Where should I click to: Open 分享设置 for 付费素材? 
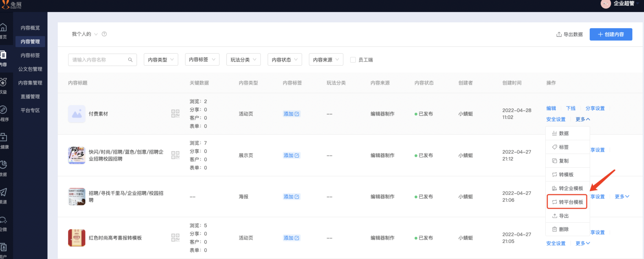pyautogui.click(x=595, y=108)
